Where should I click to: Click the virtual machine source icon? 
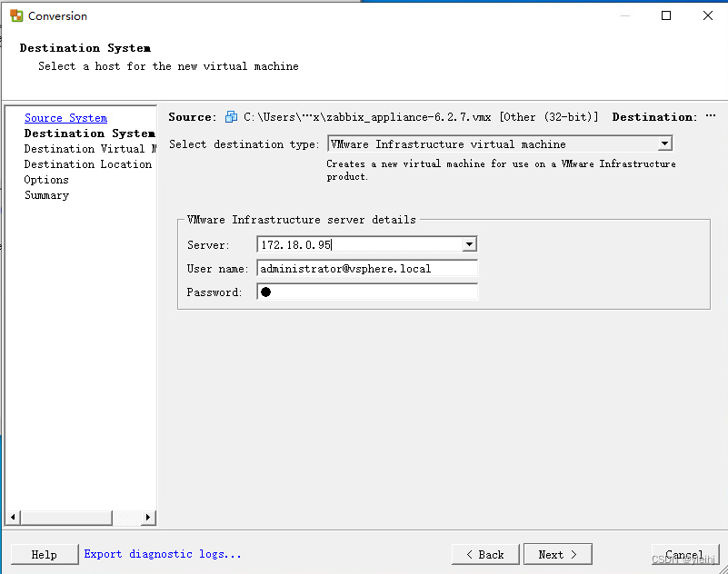pos(231,117)
